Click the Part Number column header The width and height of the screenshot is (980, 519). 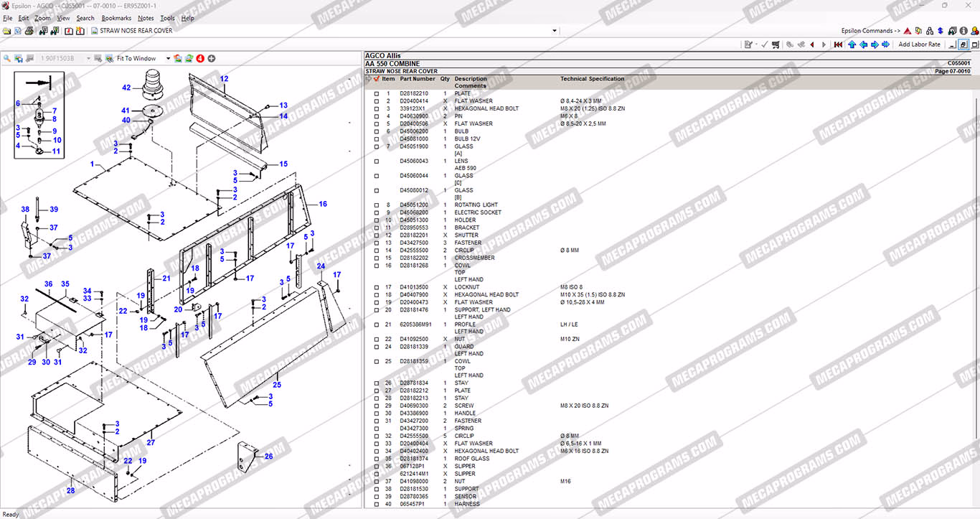[x=418, y=79]
